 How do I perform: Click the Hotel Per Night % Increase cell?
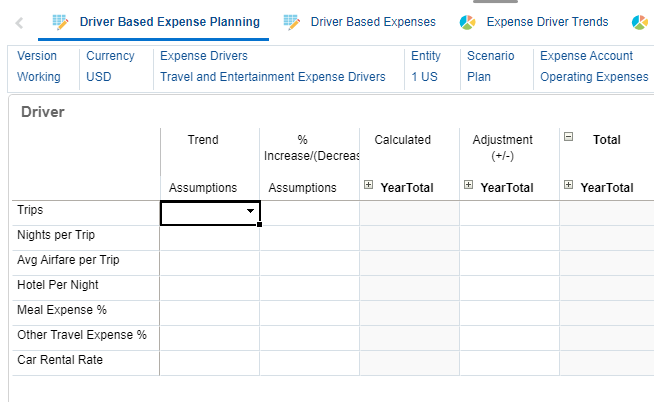[310, 288]
